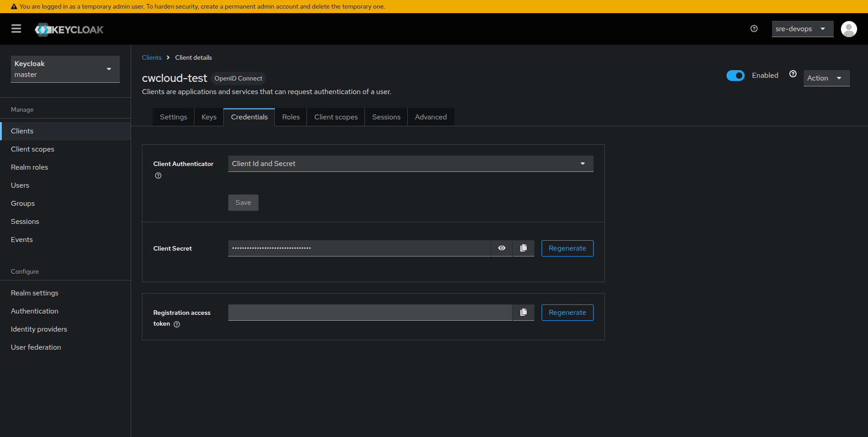
Task: Click the Client Secret input field
Action: pyautogui.click(x=359, y=248)
